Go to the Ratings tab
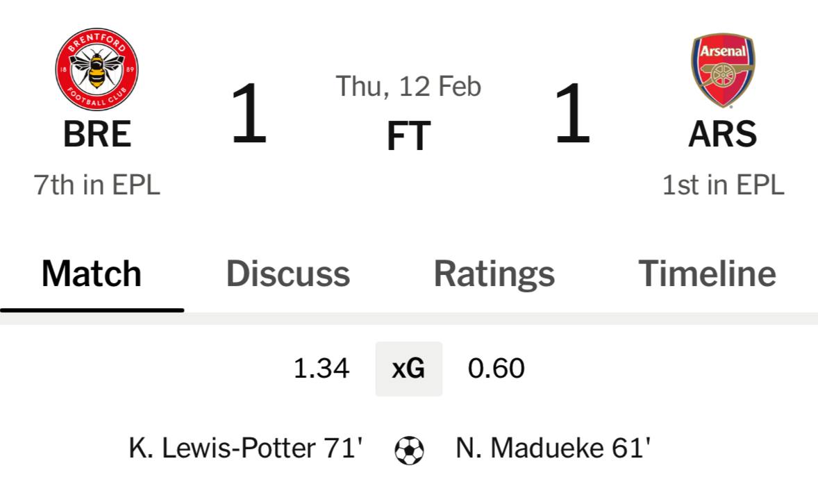This screenshot has height=504, width=818. pos(494,274)
